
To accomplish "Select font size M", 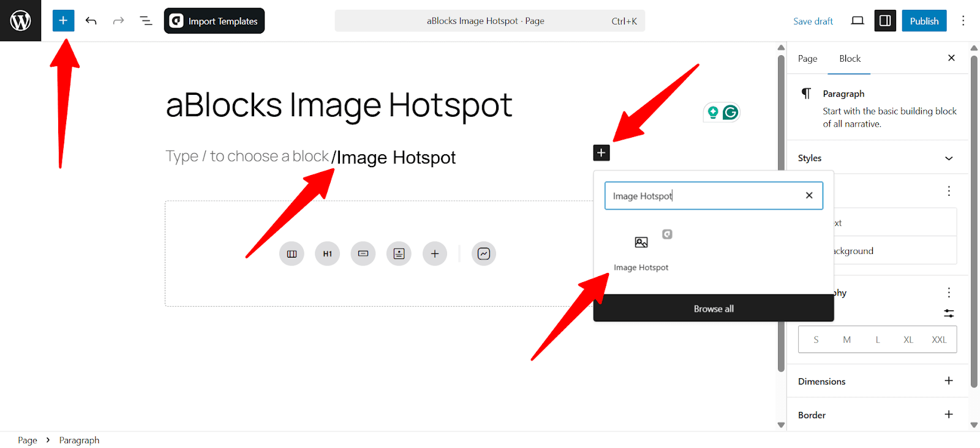I will pos(846,340).
